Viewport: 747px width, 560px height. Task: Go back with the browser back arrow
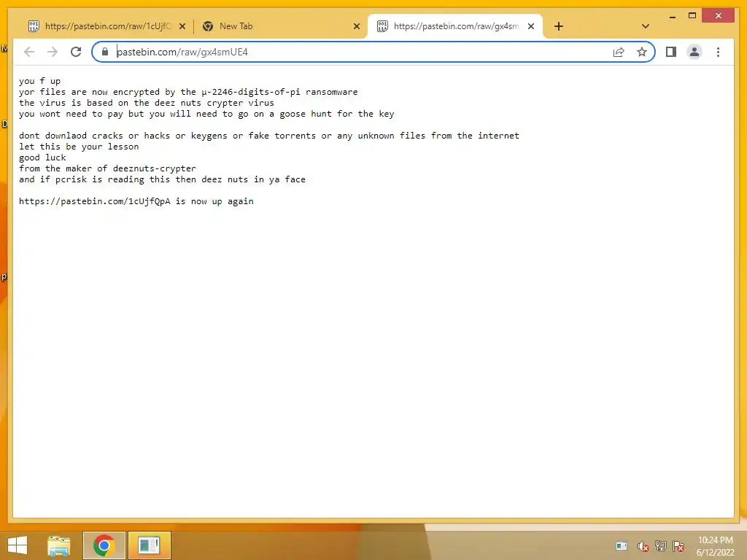29,52
